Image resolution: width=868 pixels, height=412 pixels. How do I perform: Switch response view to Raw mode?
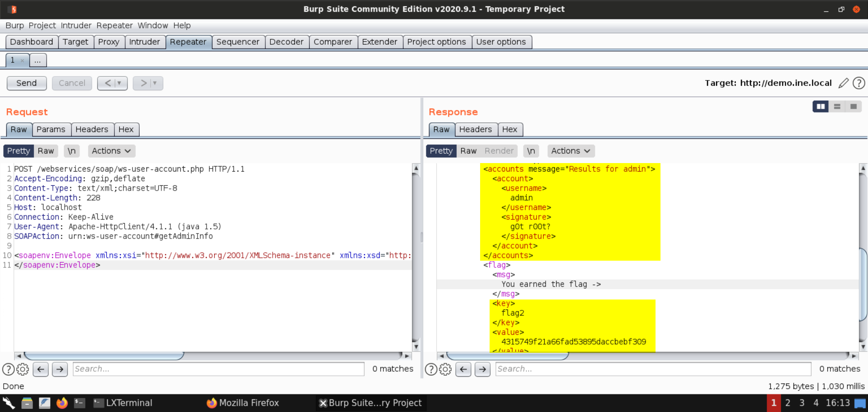point(468,151)
